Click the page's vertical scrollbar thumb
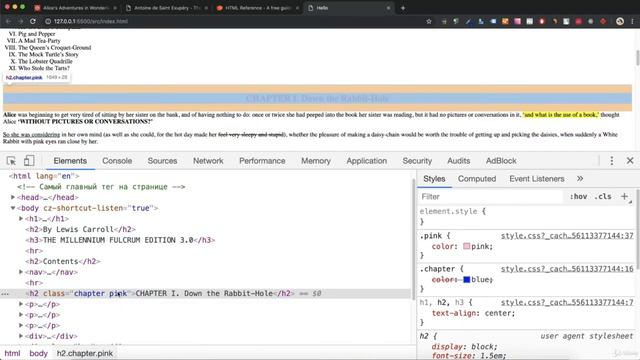Screen dimensions: 640x360 pyautogui.click(x=637, y=58)
